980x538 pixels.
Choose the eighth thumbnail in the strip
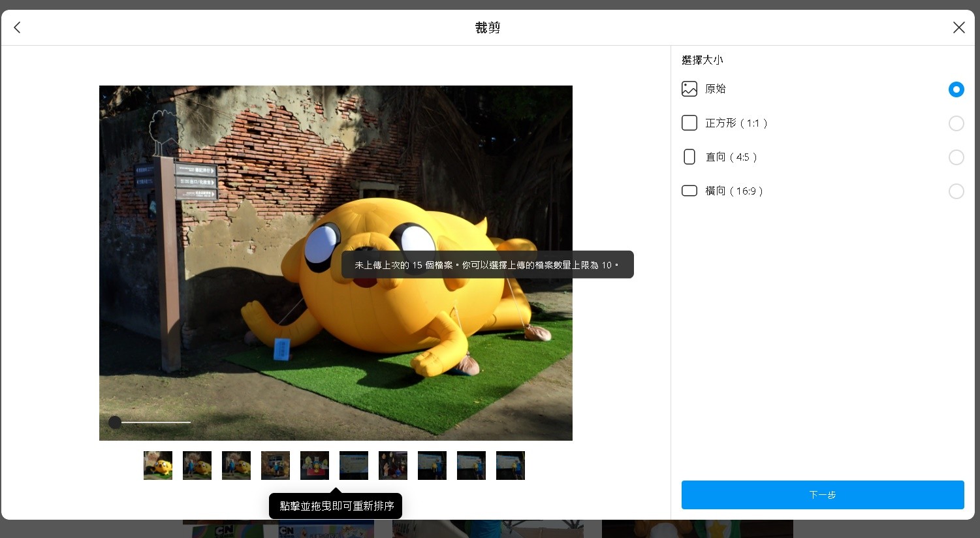tap(432, 466)
